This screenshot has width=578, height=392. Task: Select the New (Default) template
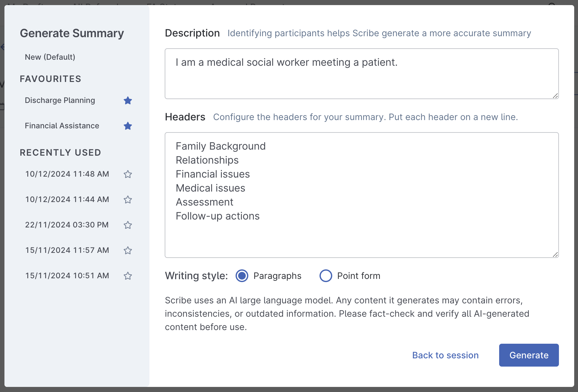50,57
